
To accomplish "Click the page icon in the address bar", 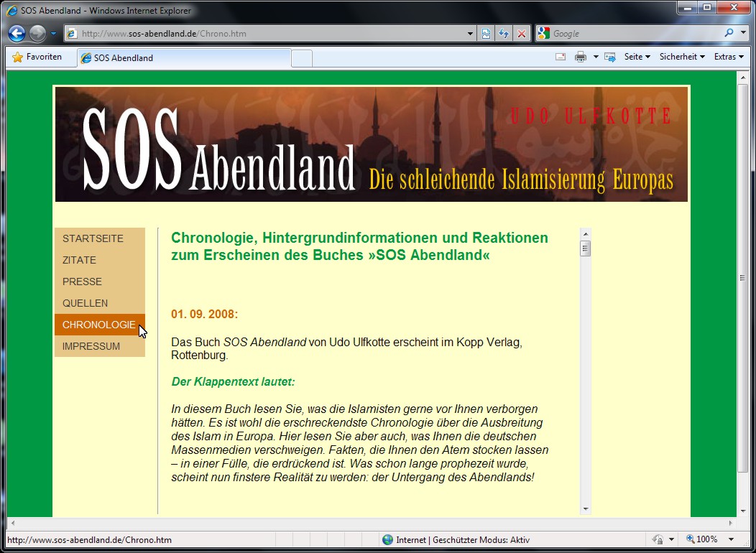I will coord(72,34).
